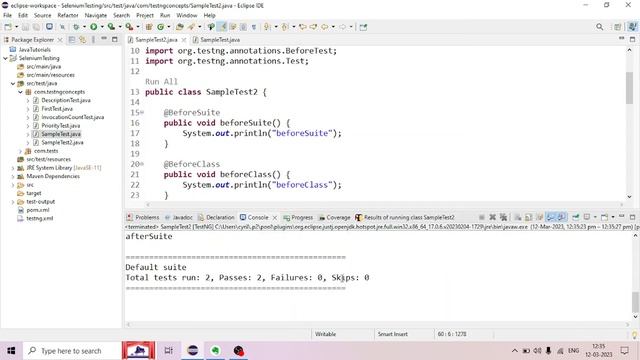Open the New file dropdown arrow
The height and width of the screenshot is (360, 640).
[16, 27]
